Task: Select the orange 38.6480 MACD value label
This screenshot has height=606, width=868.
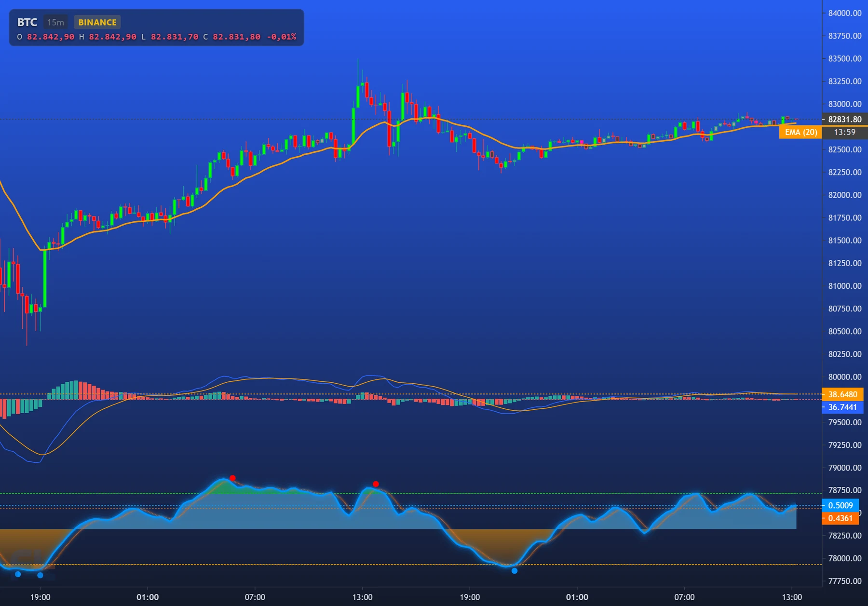Action: coord(842,394)
